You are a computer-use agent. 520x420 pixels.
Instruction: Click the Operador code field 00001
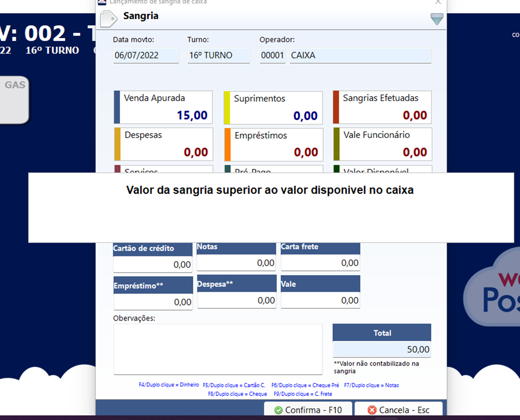[273, 55]
